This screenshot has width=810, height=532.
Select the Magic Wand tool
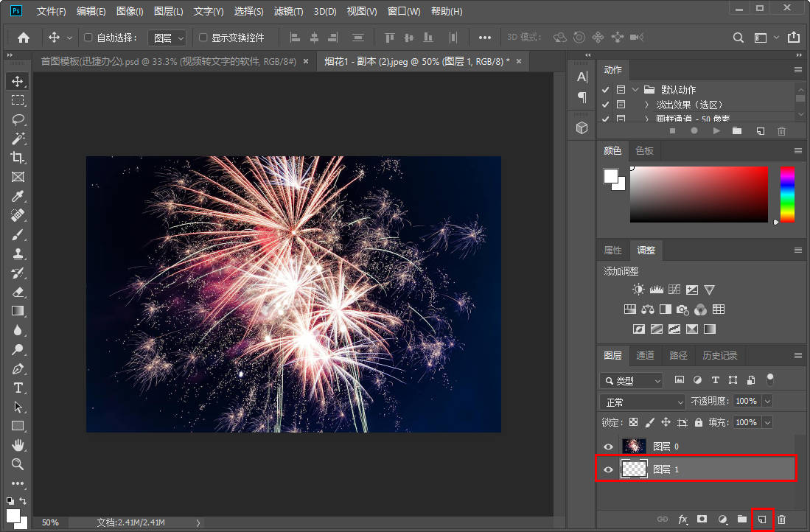(18, 139)
